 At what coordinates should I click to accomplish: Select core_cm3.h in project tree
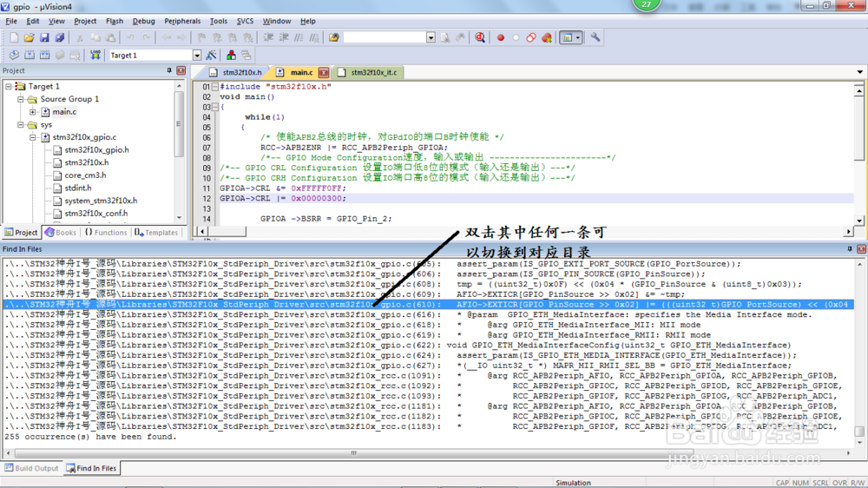click(85, 175)
